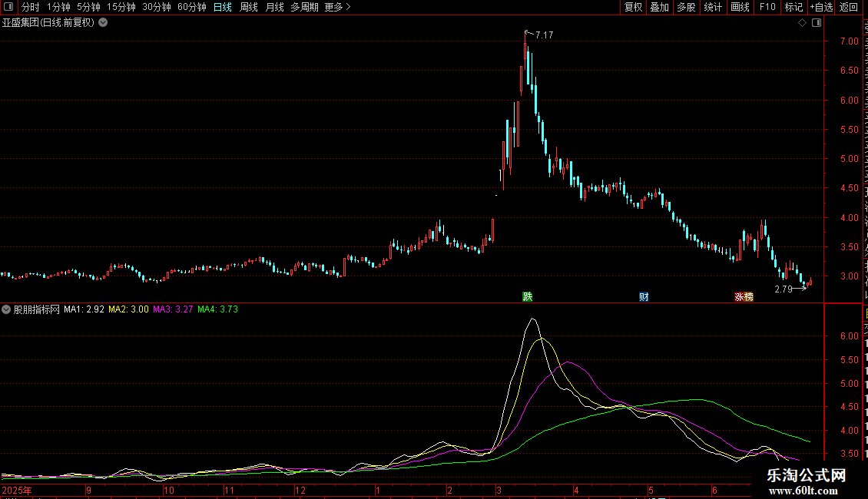This screenshot has width=868, height=499.
Task: Activate the 画线 drawing tool
Action: 740,7
